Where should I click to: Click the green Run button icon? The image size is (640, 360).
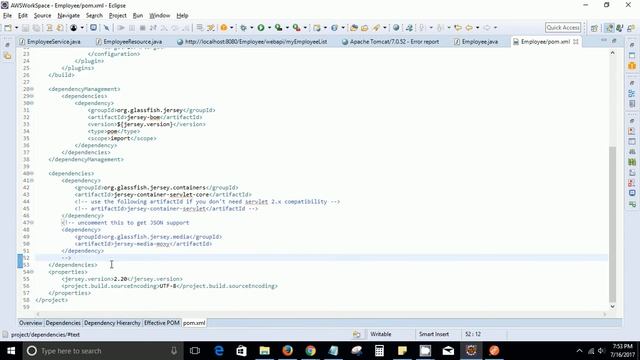point(261,28)
